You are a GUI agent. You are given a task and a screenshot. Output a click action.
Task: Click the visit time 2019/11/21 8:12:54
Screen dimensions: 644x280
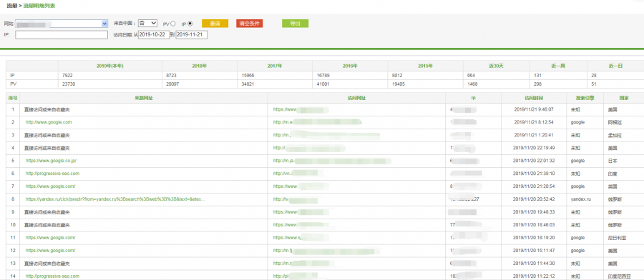[534, 122]
